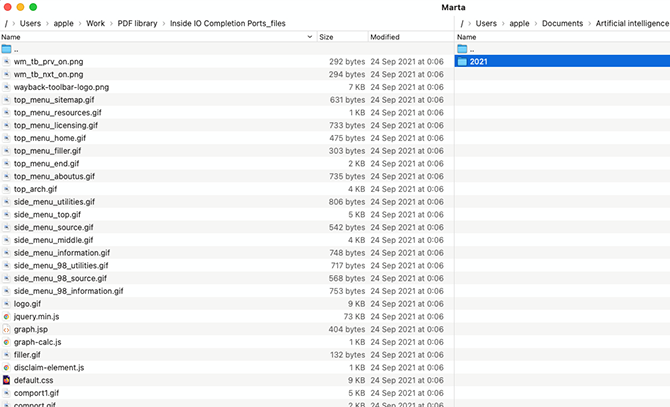This screenshot has width=670, height=407.
Task: Click the top_menu_end.gif file icon
Action: tap(6, 164)
